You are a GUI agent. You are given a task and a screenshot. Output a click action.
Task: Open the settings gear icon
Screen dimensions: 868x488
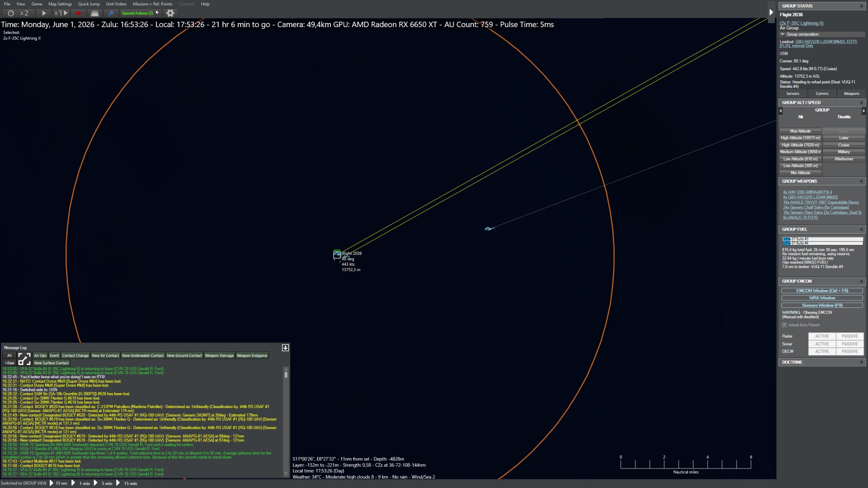point(170,13)
